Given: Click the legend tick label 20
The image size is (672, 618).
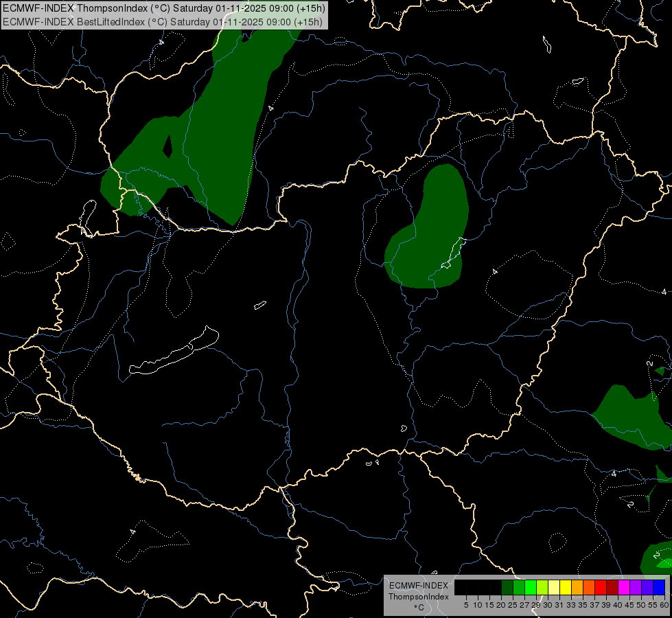Looking at the screenshot, I should (501, 605).
